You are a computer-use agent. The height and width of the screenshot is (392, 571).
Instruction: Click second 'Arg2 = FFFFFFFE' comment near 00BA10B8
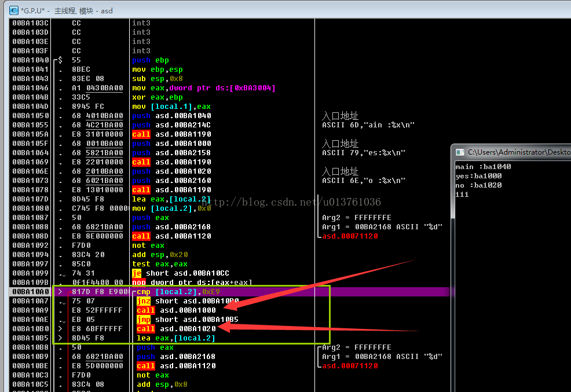(x=357, y=347)
